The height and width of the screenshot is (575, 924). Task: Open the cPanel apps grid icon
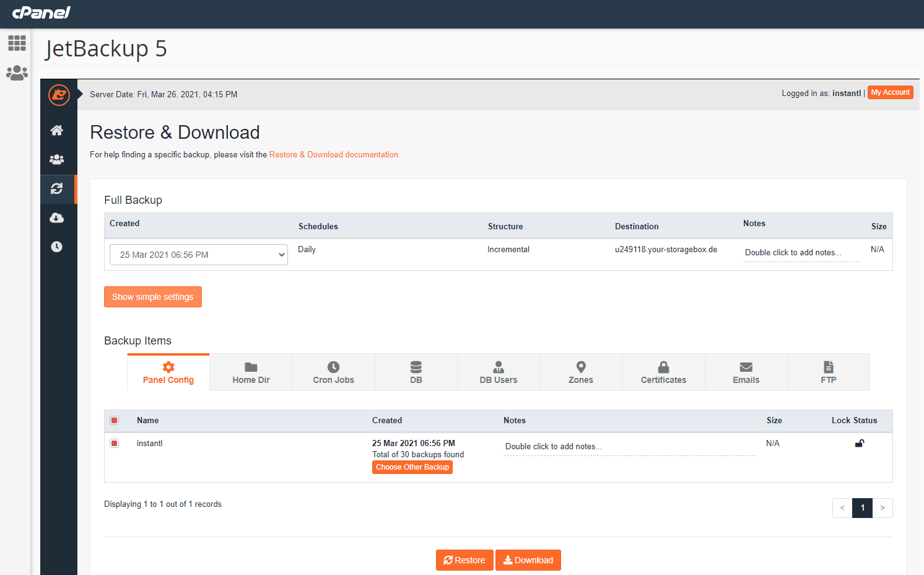17,43
